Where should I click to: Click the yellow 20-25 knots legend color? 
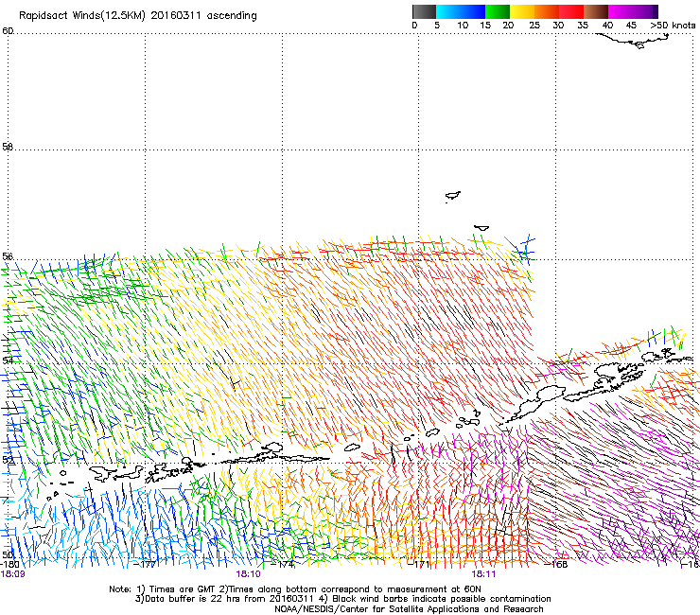coord(522,11)
